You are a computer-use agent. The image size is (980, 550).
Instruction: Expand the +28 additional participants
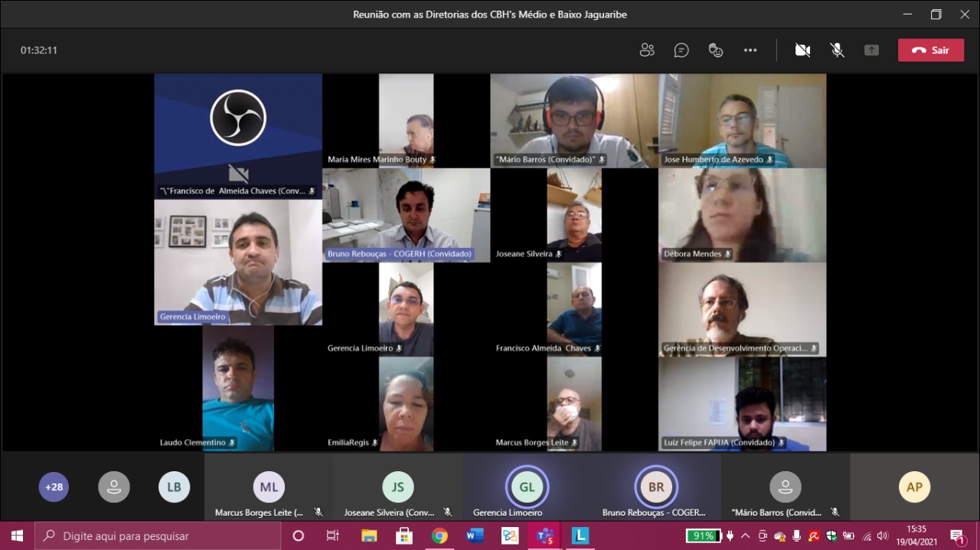54,487
